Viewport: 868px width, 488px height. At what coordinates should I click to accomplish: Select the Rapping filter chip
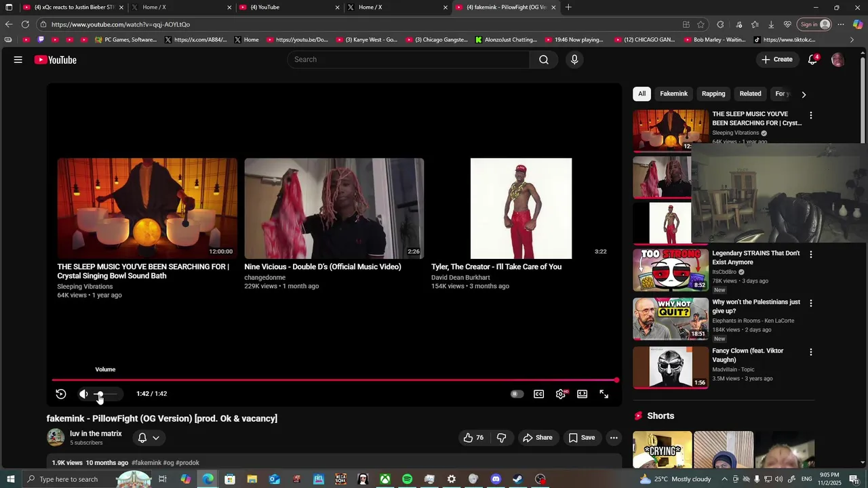pos(713,94)
